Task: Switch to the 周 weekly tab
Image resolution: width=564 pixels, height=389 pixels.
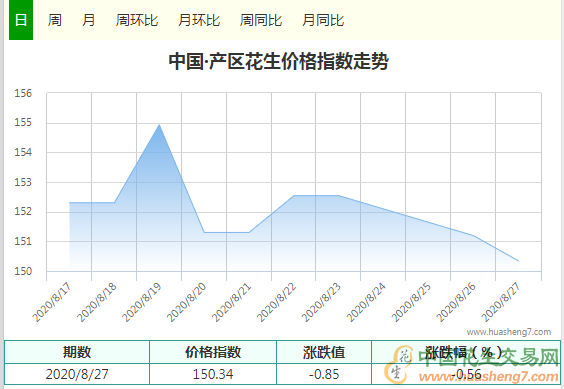Action: tap(55, 20)
